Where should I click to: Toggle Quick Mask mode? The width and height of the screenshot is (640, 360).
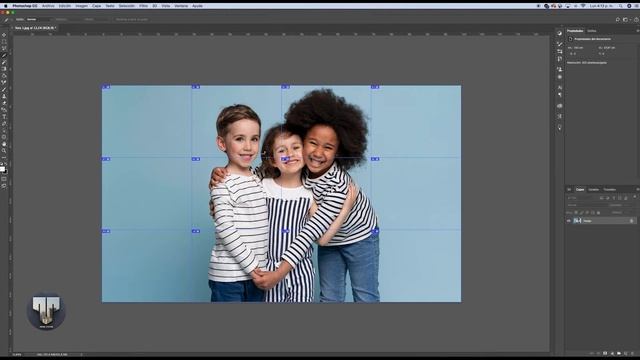pyautogui.click(x=4, y=179)
